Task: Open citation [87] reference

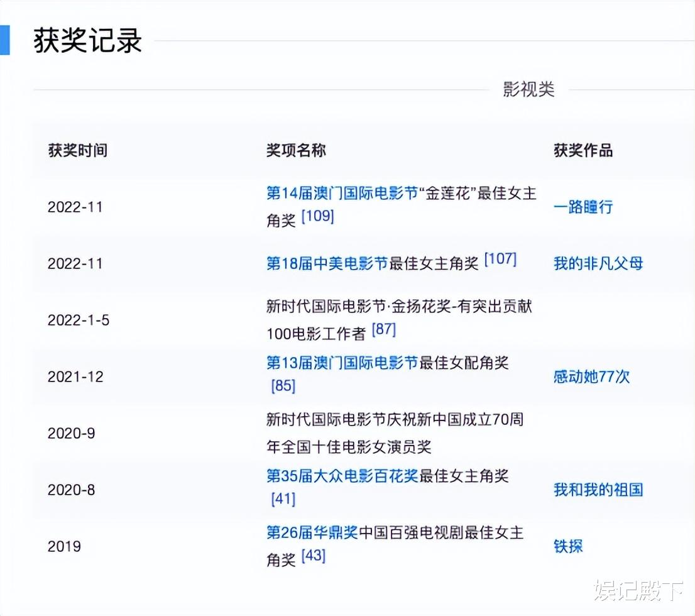Action: point(383,329)
